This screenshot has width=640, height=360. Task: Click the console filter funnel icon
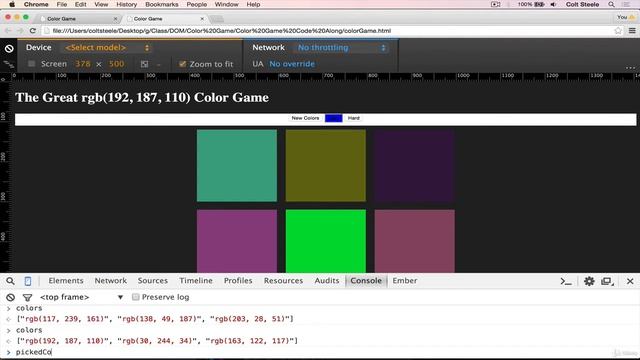pos(27,298)
